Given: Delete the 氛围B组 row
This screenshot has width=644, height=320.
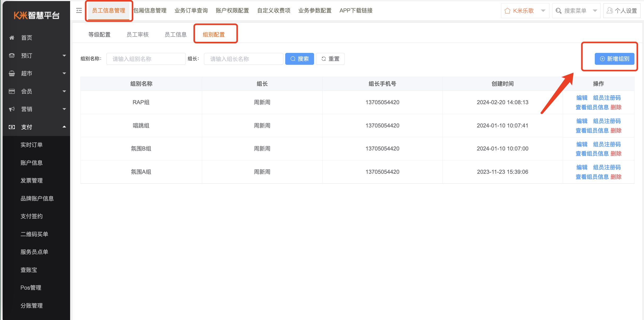Looking at the screenshot, I should 616,154.
